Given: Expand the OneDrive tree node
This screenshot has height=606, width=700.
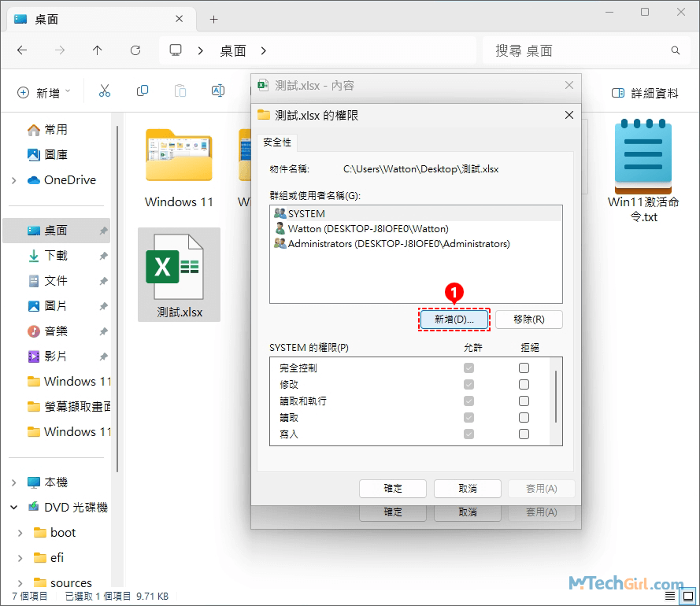Looking at the screenshot, I should (x=14, y=180).
